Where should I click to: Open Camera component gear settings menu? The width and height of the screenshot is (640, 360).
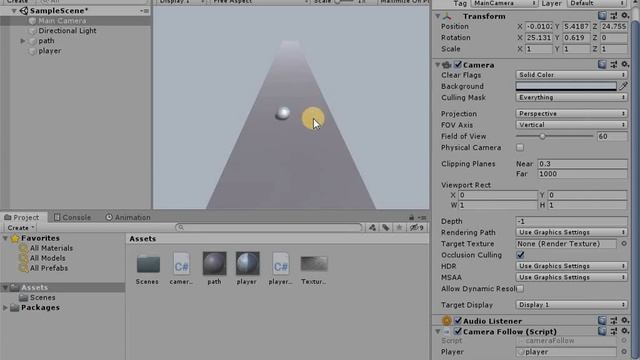[624, 64]
